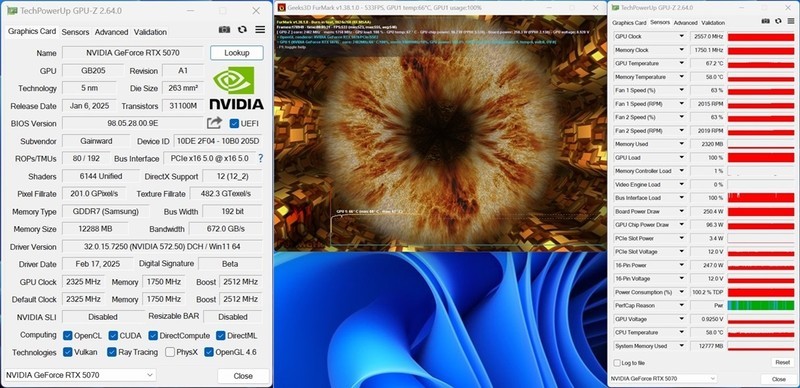Click the GPU Load red graph bar
This screenshot has height=388, width=800.
coord(761,158)
